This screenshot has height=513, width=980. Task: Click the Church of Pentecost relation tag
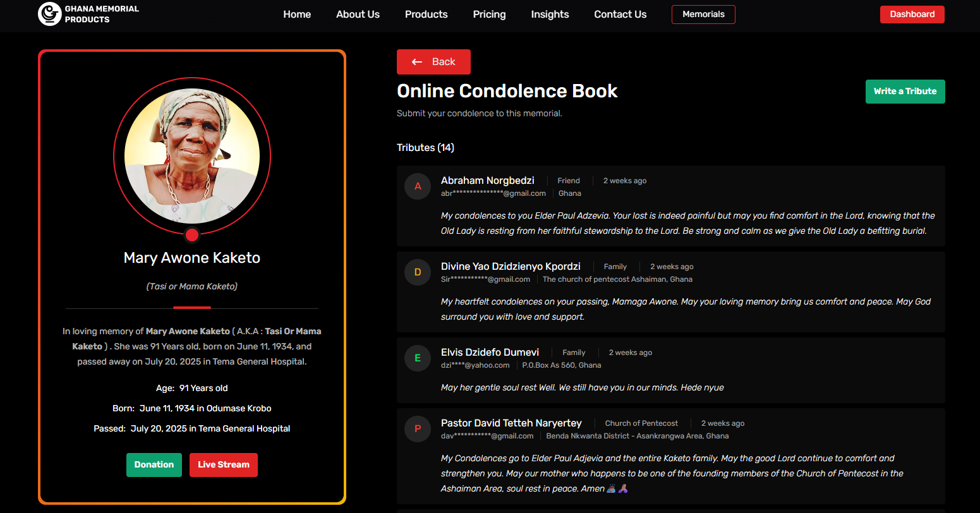click(x=641, y=423)
